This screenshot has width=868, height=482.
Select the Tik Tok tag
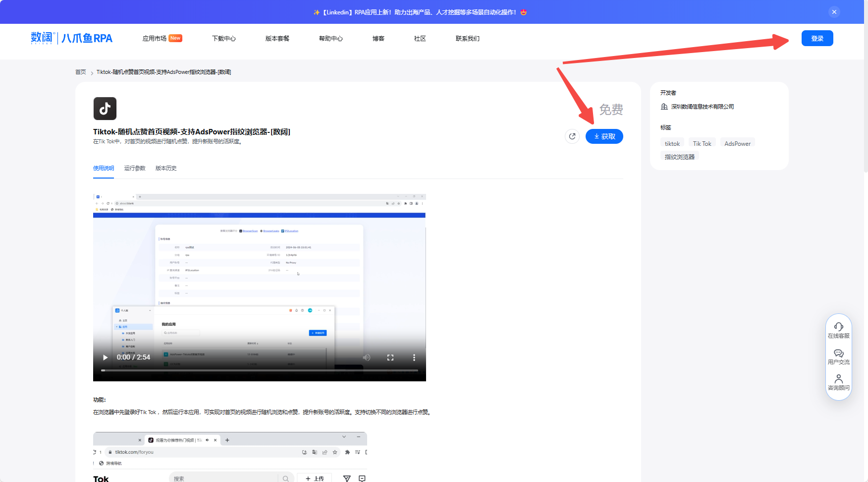(702, 143)
